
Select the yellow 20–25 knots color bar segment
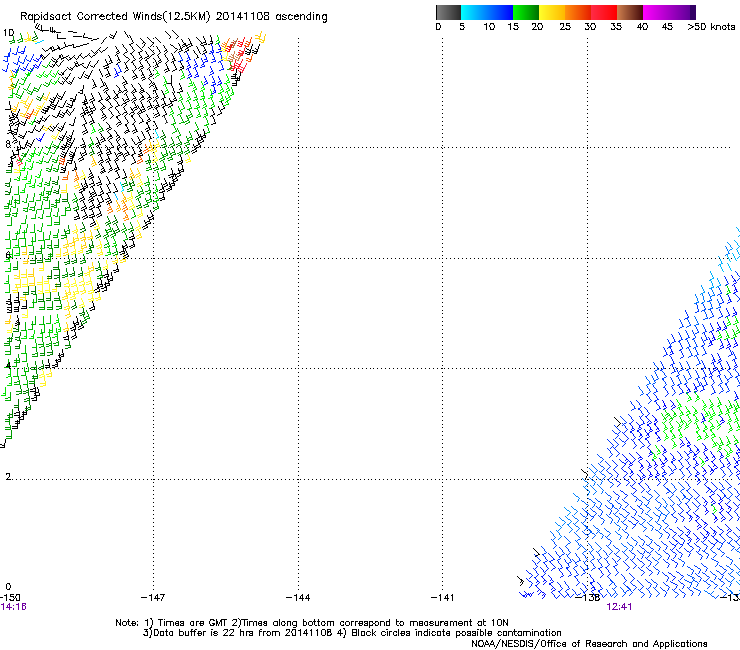[x=552, y=12]
